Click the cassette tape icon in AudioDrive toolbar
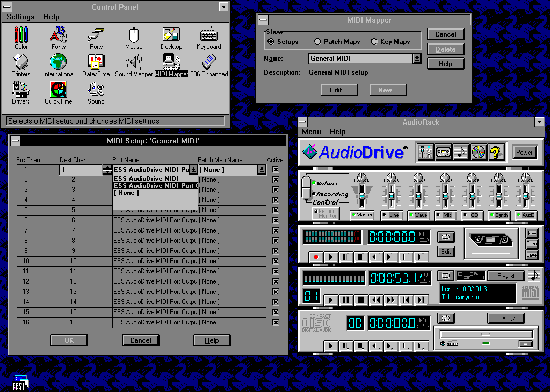 point(443,153)
